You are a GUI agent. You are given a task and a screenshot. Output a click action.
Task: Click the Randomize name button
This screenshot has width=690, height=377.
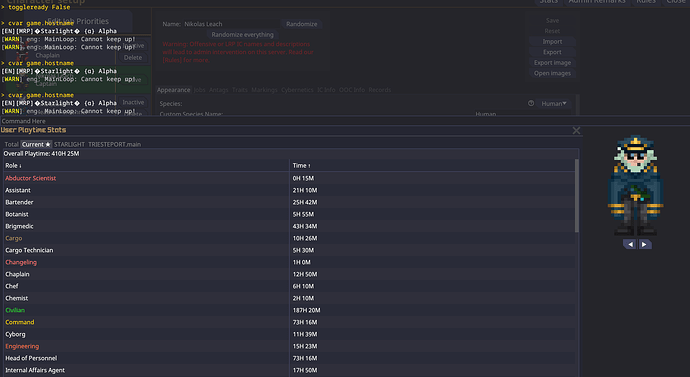[x=301, y=24]
